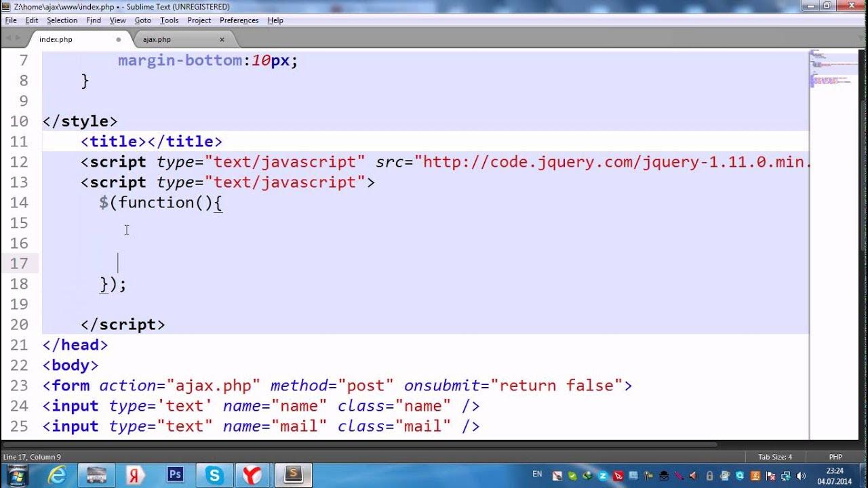Click the 'Line 17, Column 9' status text
Viewport: 868px width, 488px height.
pyautogui.click(x=32, y=457)
